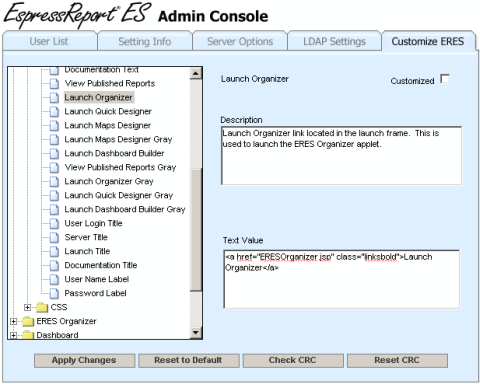Click the document icon beside Launch Organizer Gray
The width and height of the screenshot is (480, 384).
click(x=54, y=181)
